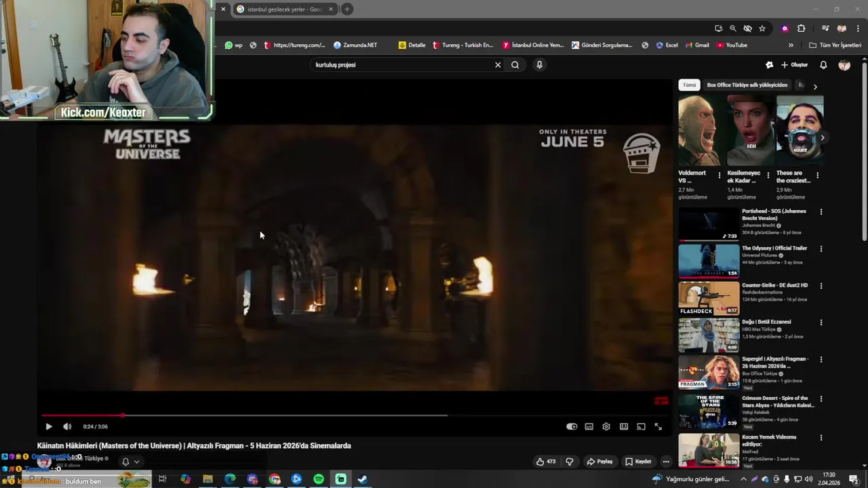Select the Tümü filter chip

click(689, 85)
